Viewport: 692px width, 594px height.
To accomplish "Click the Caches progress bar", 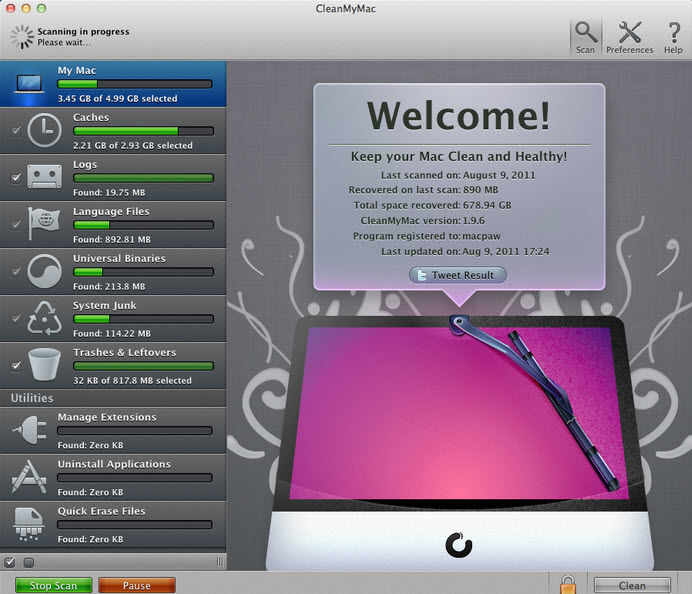I will [143, 131].
